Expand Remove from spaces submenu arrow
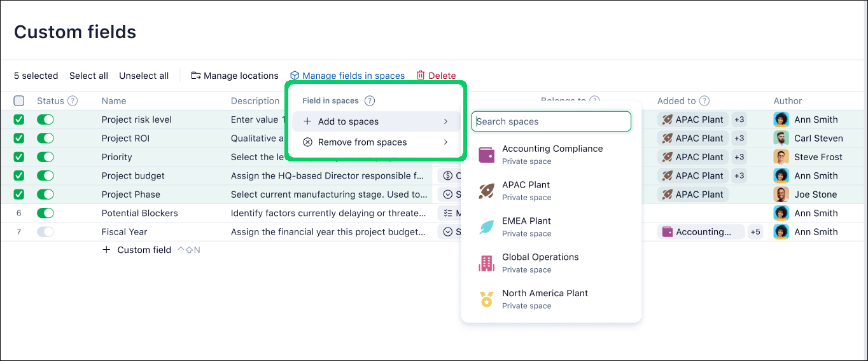The image size is (868, 361). click(x=445, y=142)
